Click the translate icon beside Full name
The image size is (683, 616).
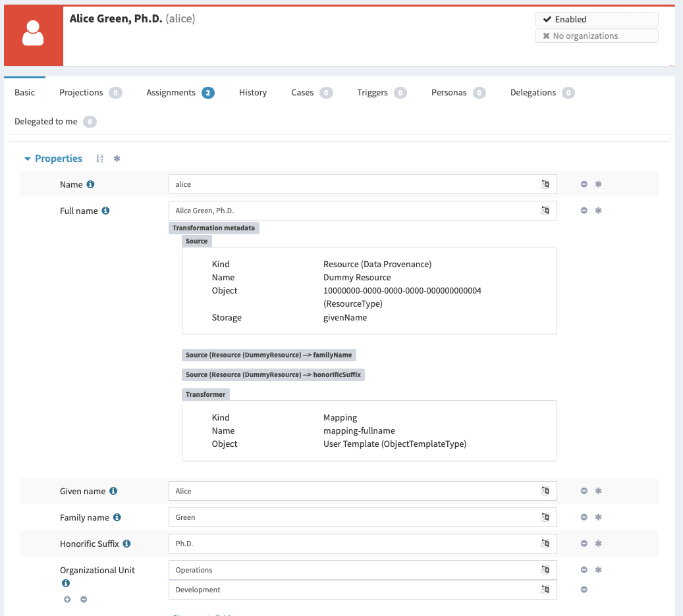tap(545, 211)
